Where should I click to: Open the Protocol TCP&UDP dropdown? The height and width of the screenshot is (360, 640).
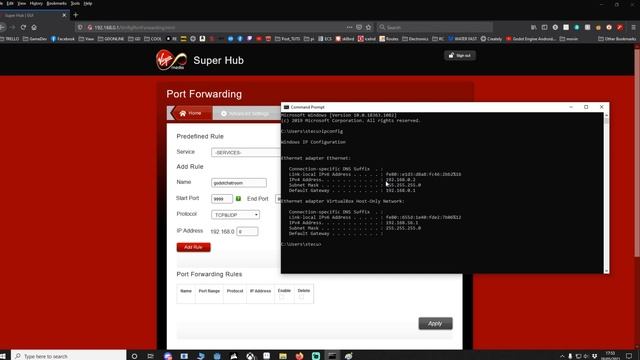click(236, 215)
